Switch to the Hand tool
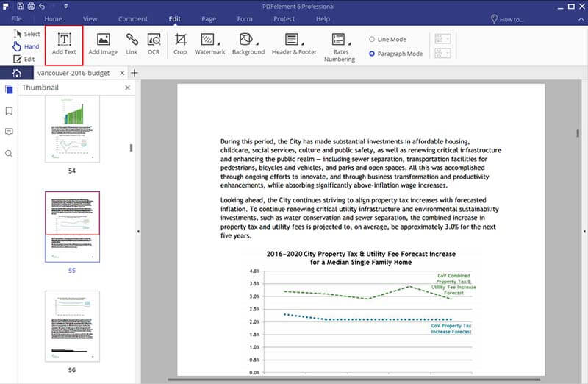Image resolution: width=588 pixels, height=384 pixels. click(x=26, y=46)
